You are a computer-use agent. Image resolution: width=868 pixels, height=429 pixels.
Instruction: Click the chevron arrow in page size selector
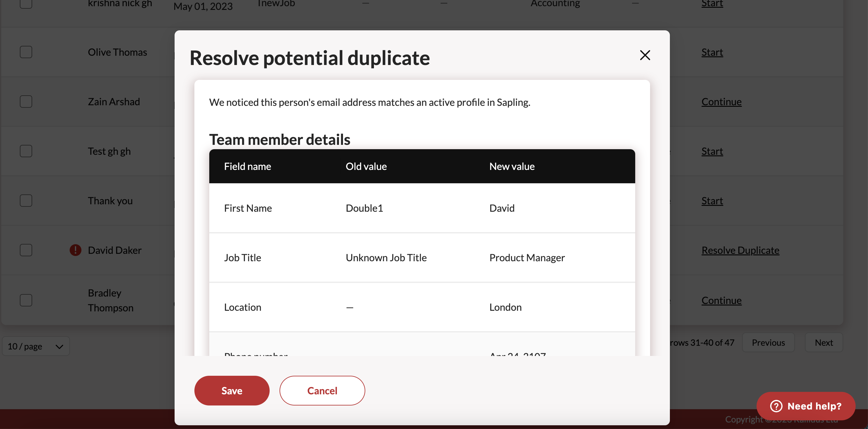pos(59,346)
